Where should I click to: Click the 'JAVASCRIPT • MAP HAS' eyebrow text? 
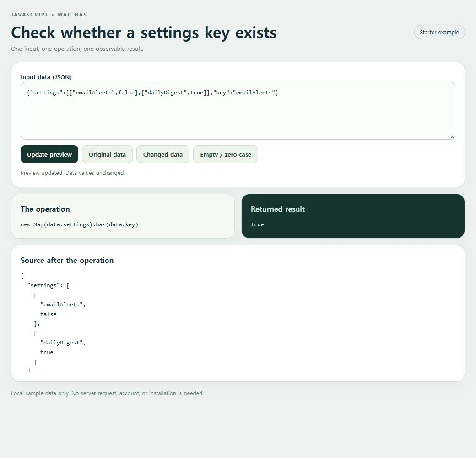tap(49, 15)
